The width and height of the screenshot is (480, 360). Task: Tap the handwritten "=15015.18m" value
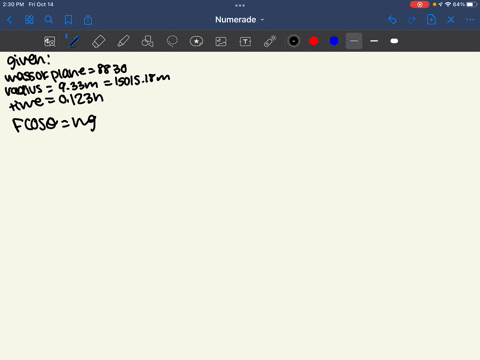tap(137, 80)
